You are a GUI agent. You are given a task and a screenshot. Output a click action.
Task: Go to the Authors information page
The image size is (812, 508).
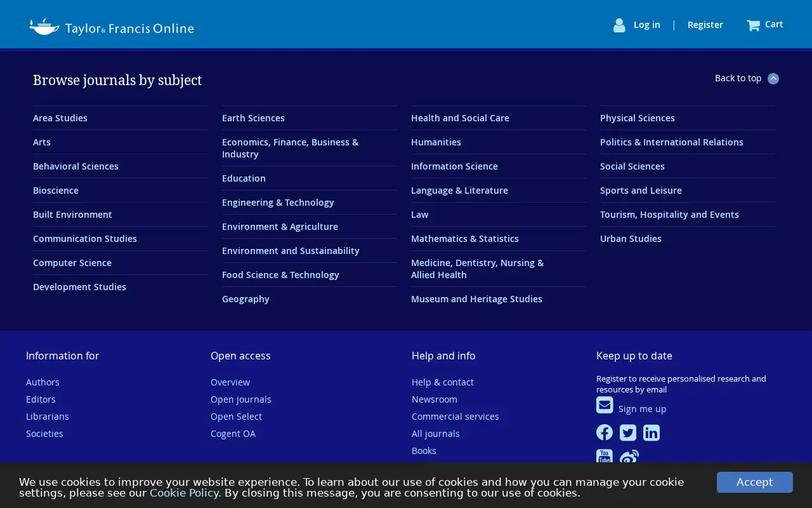click(43, 382)
